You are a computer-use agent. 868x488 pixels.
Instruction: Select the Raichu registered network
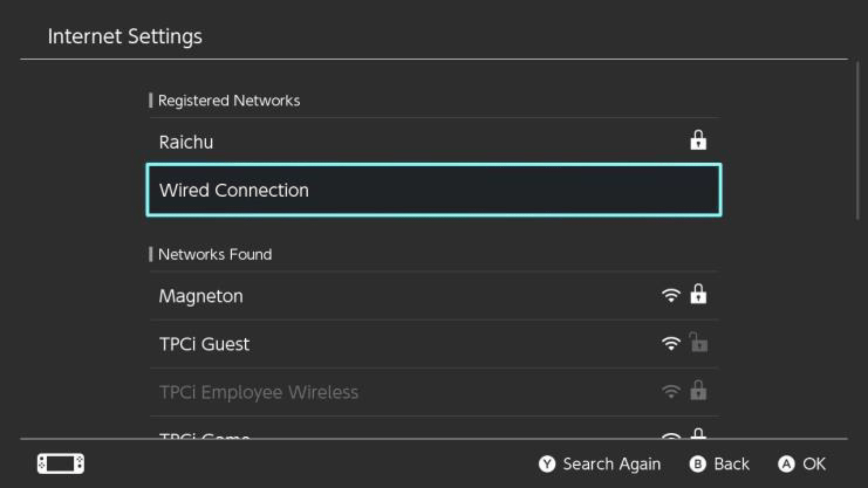click(x=434, y=141)
